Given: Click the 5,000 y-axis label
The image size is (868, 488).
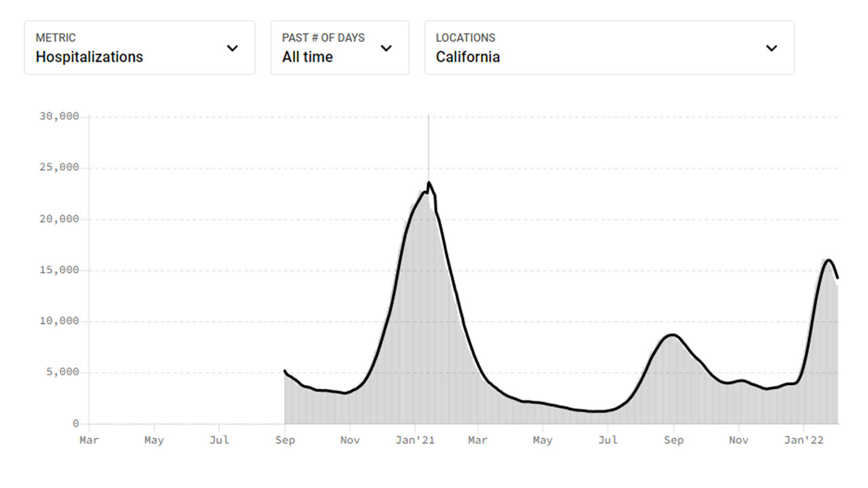Looking at the screenshot, I should point(62,373).
